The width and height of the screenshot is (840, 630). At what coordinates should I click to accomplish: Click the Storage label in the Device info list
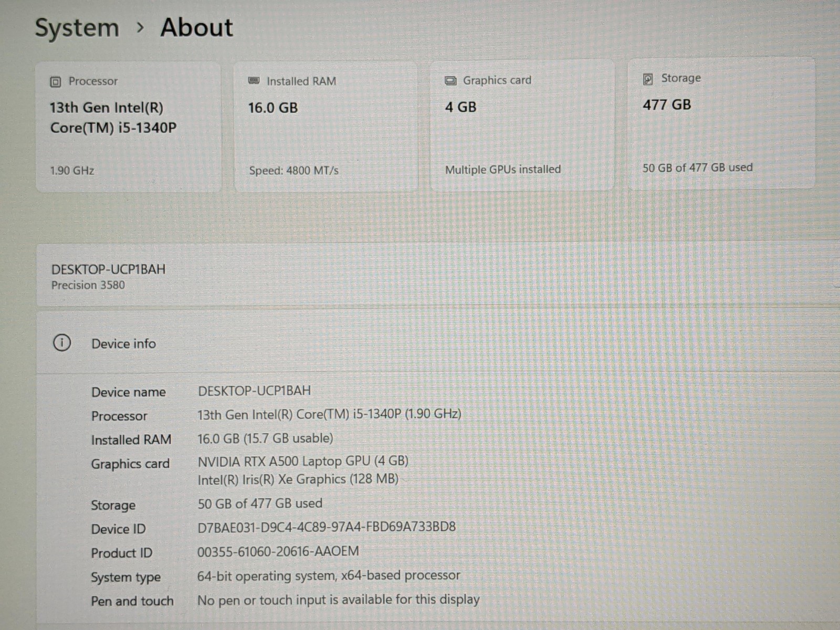(x=113, y=505)
